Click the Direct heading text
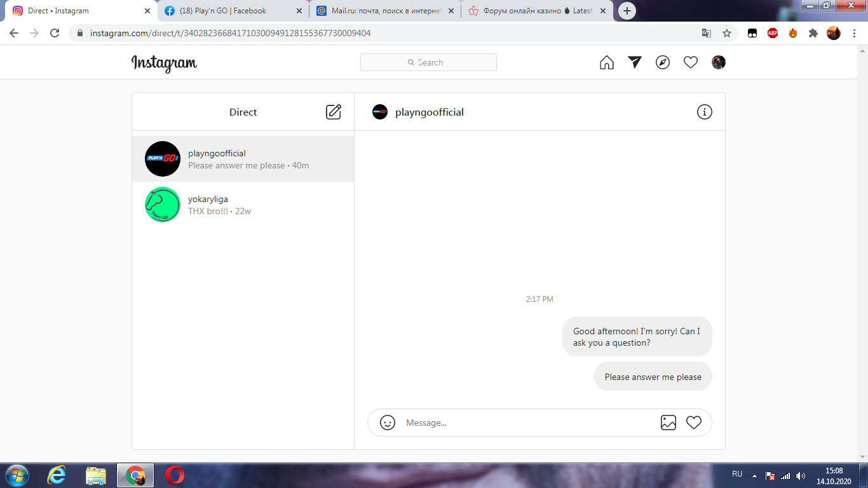The height and width of the screenshot is (488, 868). tap(243, 112)
